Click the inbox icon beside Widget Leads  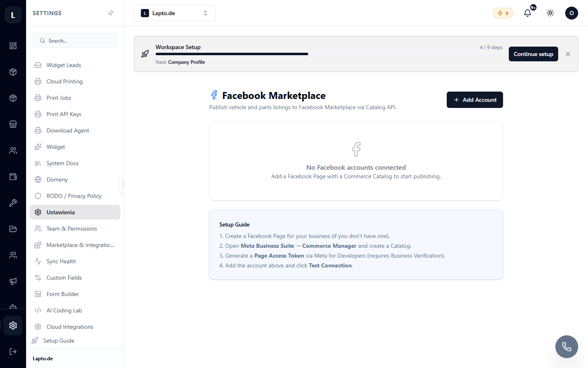tap(38, 65)
